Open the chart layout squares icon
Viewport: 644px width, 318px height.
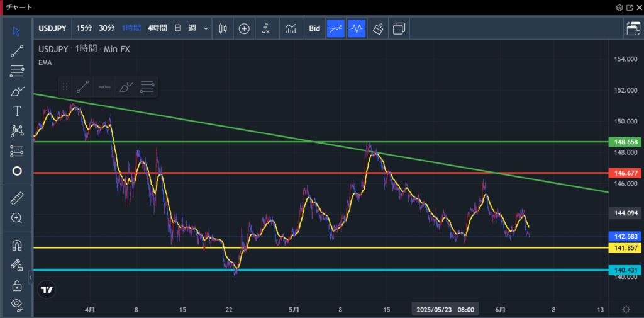pos(399,28)
